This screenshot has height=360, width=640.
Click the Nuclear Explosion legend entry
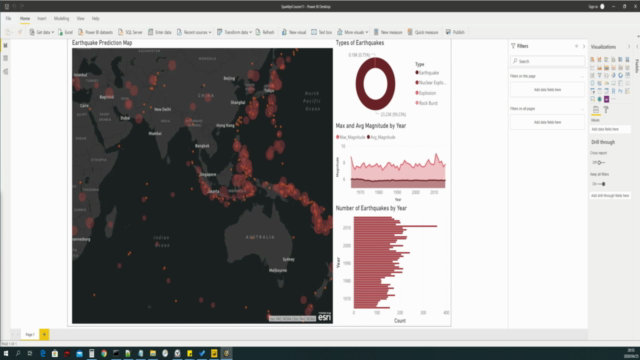pyautogui.click(x=430, y=82)
